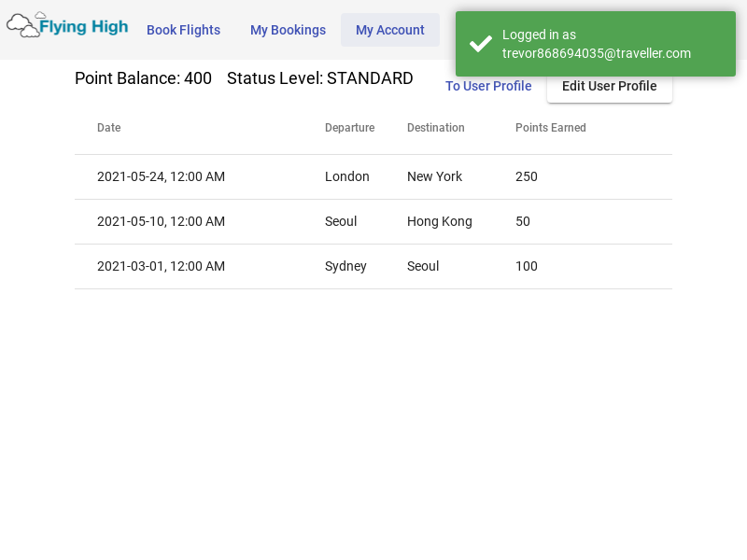Open the Book Flights tab
This screenshot has width=747, height=560.
pyautogui.click(x=183, y=30)
